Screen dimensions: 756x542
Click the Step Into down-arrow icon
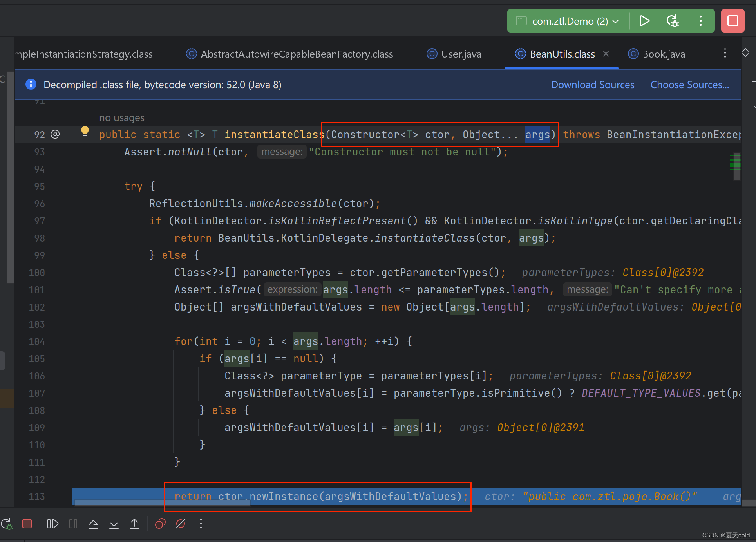click(114, 524)
